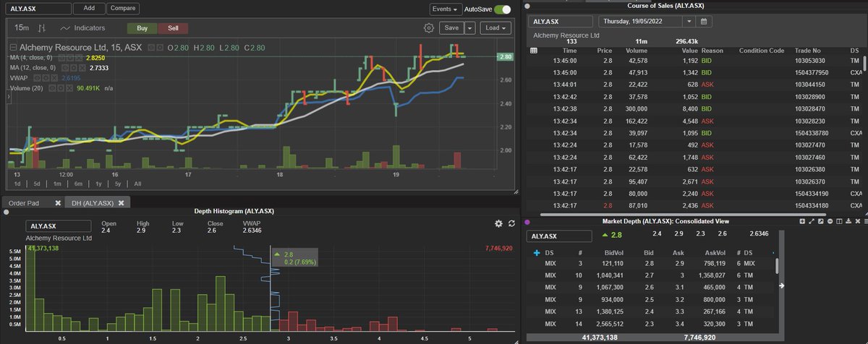Remove the MA (12, close, 0) indicator
The width and height of the screenshot is (868, 344).
82,68
